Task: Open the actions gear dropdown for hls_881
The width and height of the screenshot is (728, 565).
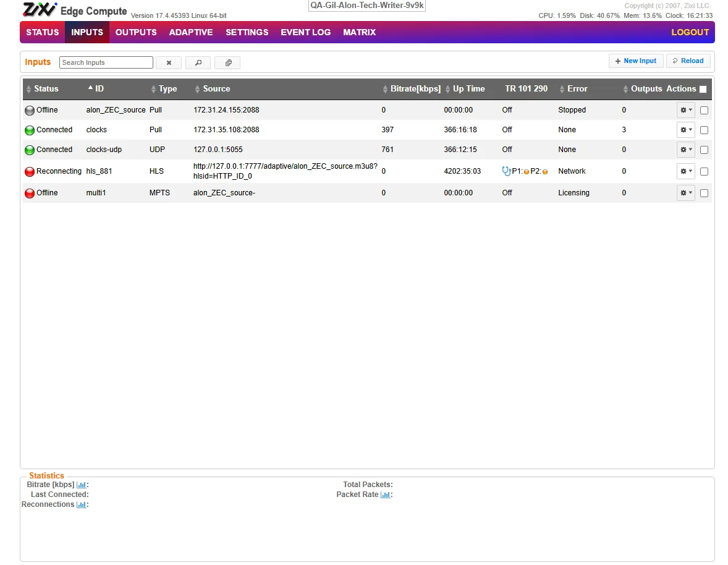Action: pos(686,171)
